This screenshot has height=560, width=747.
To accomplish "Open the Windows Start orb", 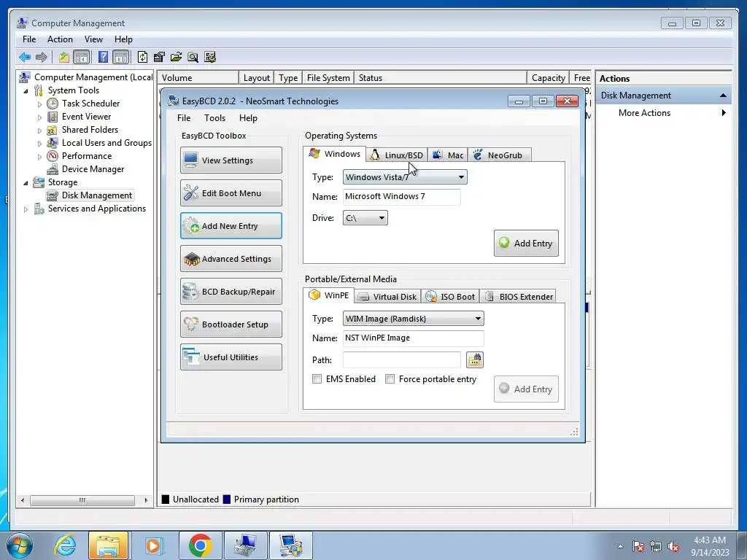I will 20,545.
